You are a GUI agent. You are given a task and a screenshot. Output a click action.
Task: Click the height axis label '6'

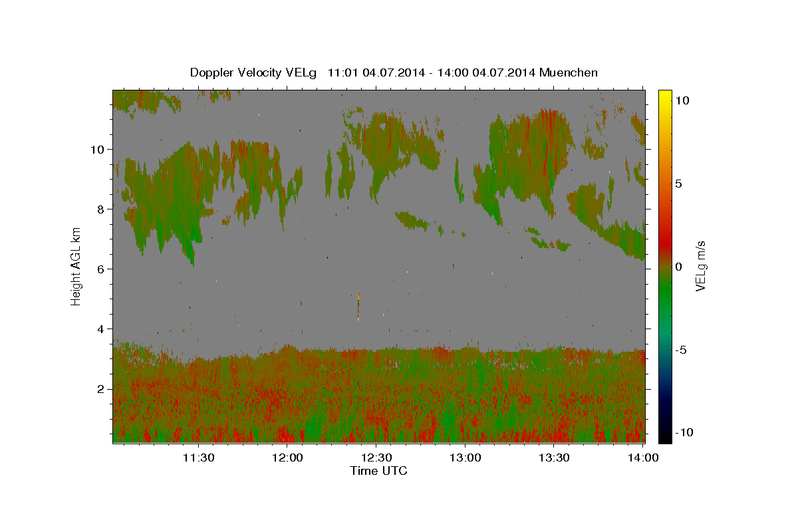[102, 269]
